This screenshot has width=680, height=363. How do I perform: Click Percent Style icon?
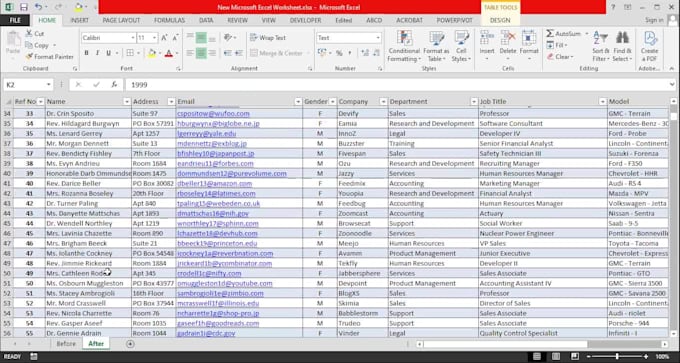[339, 53]
